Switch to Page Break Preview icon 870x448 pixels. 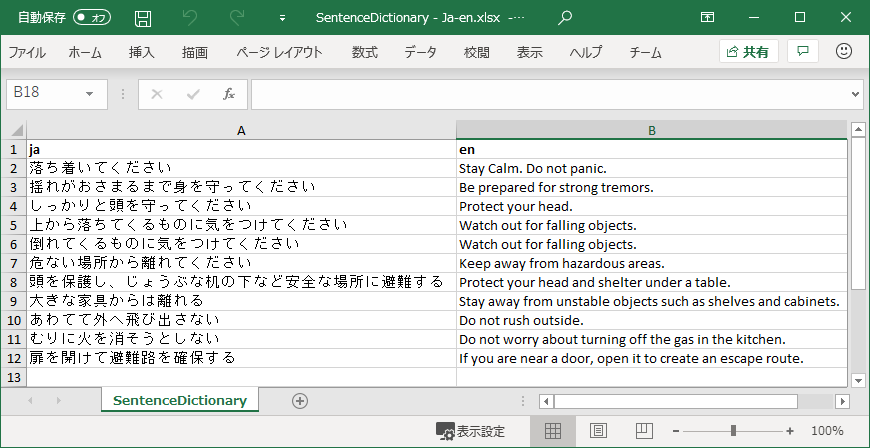pyautogui.click(x=643, y=431)
